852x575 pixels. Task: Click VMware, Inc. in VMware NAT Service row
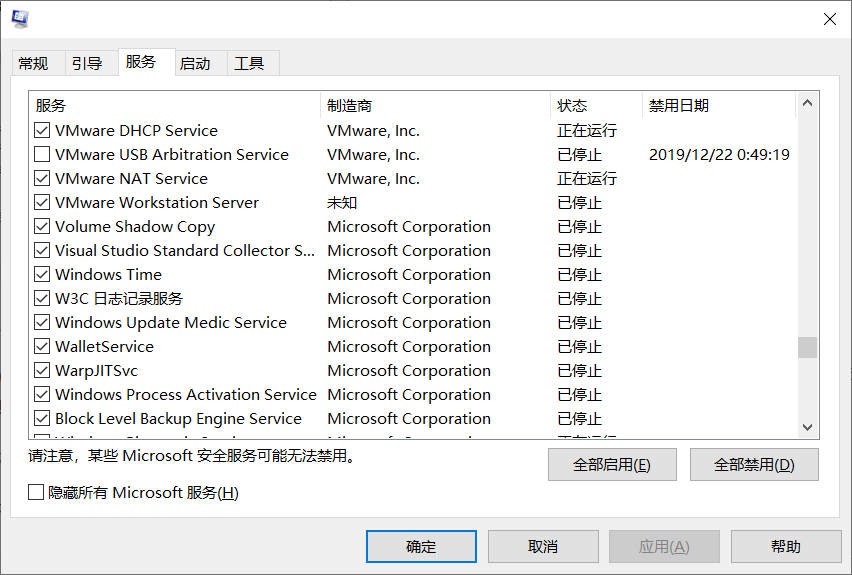373,178
